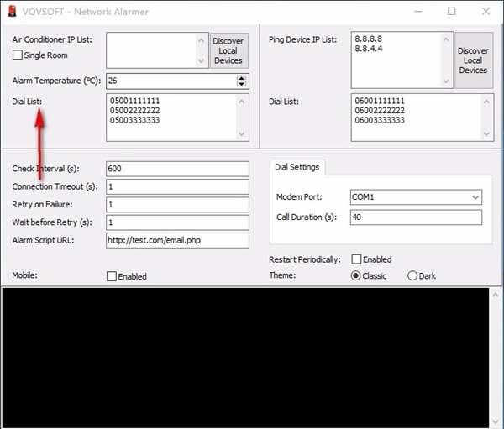Click scroll down arrow in Air Conditioner IP List
The height and width of the screenshot is (429, 504).
(202, 60)
